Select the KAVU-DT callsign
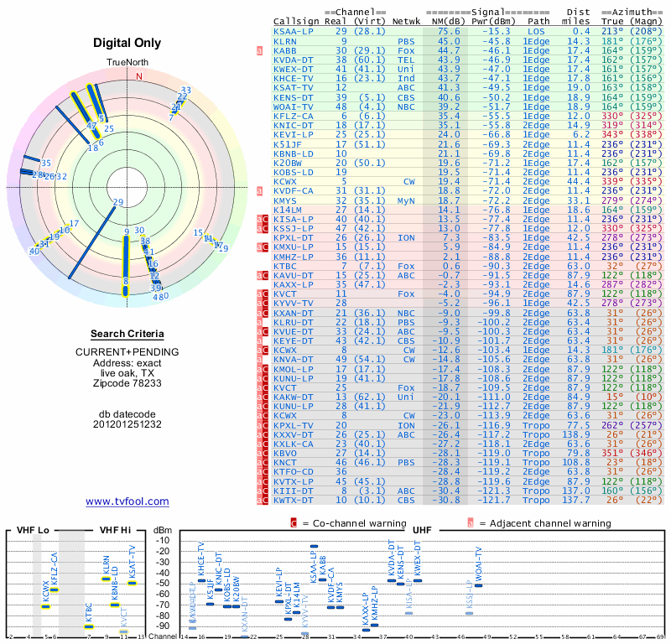The width and height of the screenshot is (671, 644). tap(294, 276)
